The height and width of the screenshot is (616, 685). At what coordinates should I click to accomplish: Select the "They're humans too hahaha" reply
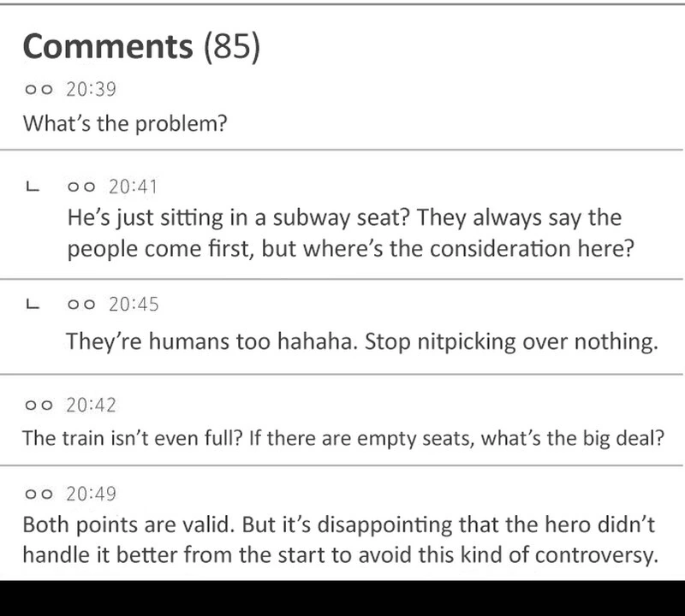point(361,341)
